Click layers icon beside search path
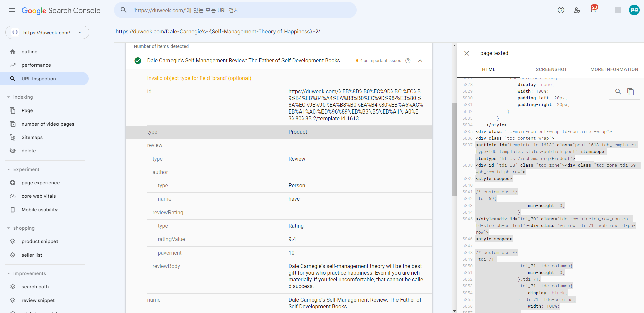 pyautogui.click(x=13, y=287)
